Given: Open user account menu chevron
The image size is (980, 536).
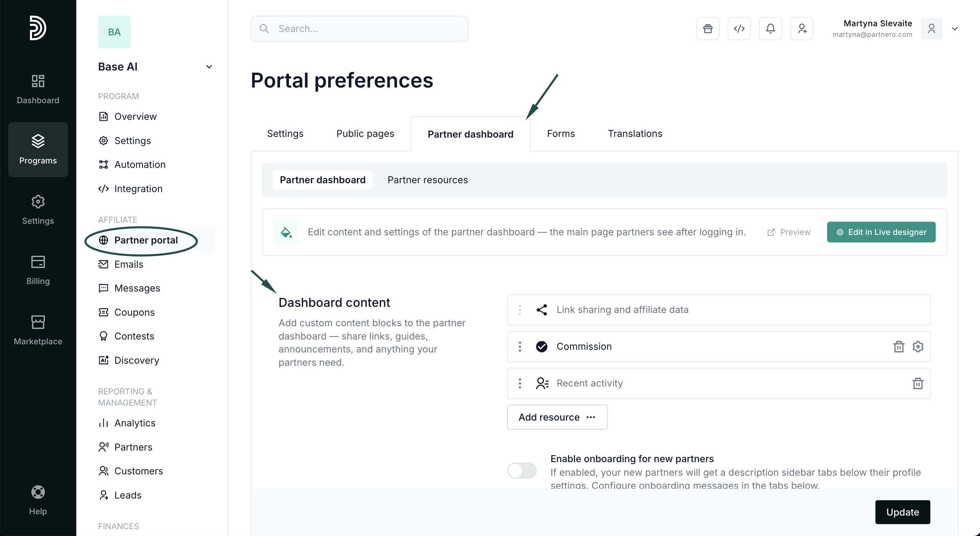Looking at the screenshot, I should coord(954,29).
